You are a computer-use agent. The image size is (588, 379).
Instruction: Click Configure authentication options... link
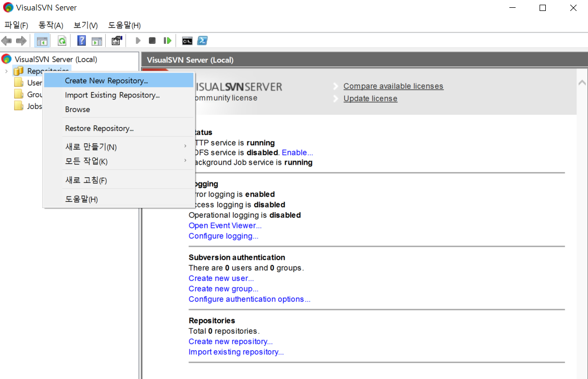click(249, 299)
